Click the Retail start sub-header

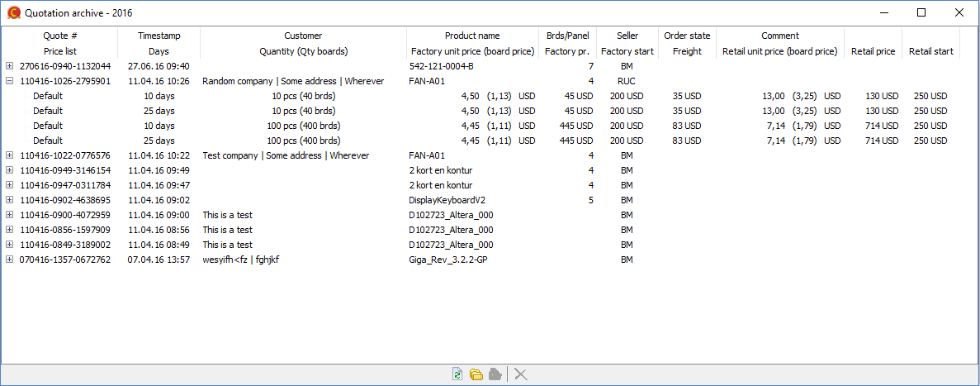pyautogui.click(x=931, y=51)
